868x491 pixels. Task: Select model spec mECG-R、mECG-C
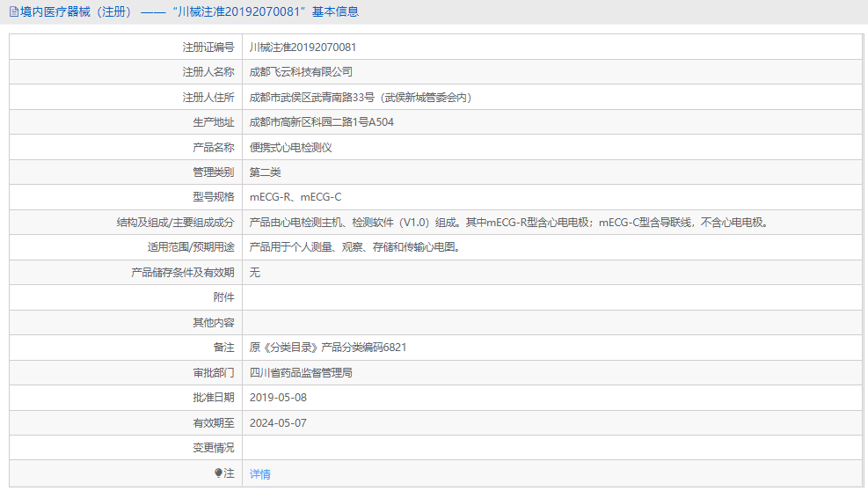pos(295,197)
